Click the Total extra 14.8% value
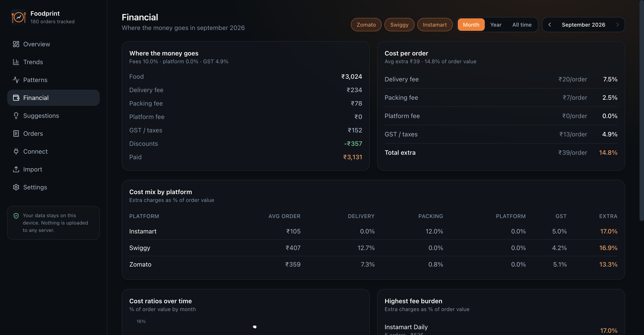The width and height of the screenshot is (644, 335). [x=608, y=153]
